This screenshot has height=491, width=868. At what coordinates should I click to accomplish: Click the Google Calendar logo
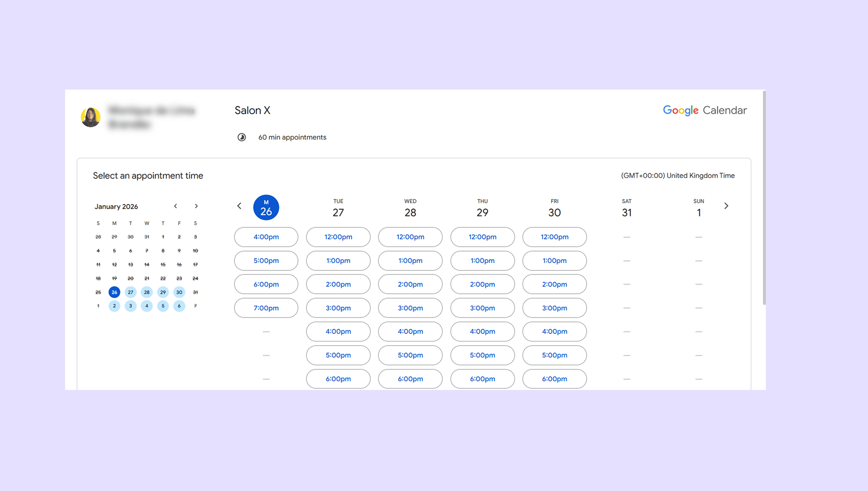[x=705, y=111]
